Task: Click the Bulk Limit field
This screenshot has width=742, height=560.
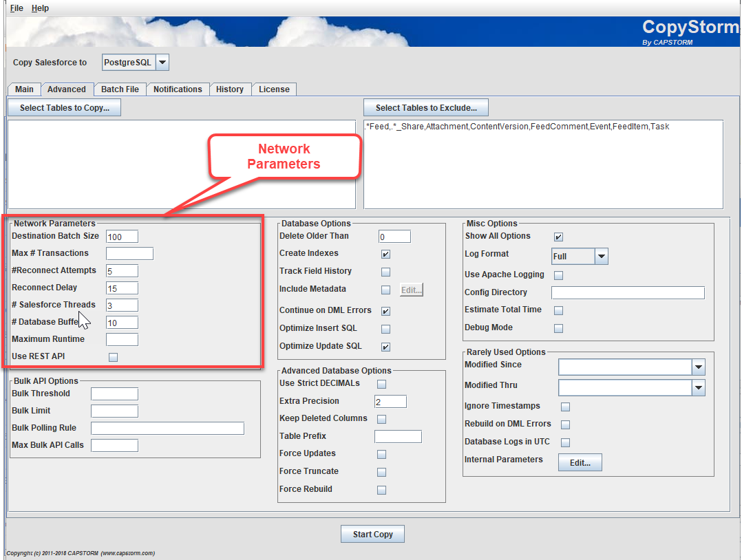Action: pos(114,411)
